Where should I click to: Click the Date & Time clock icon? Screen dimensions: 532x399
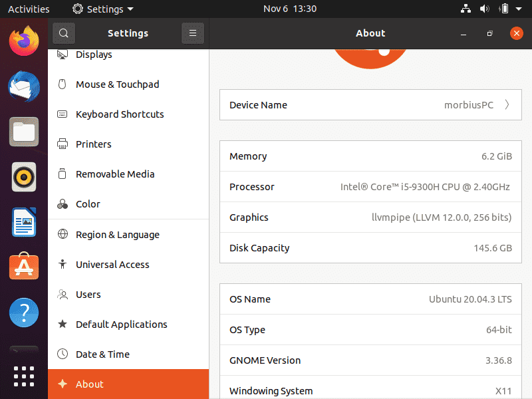click(63, 354)
